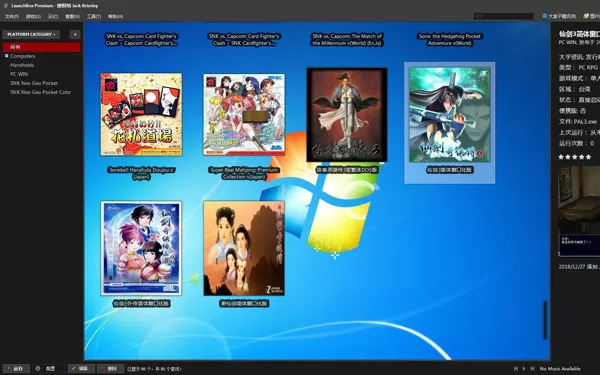
Task: Click the next track music control
Action: click(532, 368)
